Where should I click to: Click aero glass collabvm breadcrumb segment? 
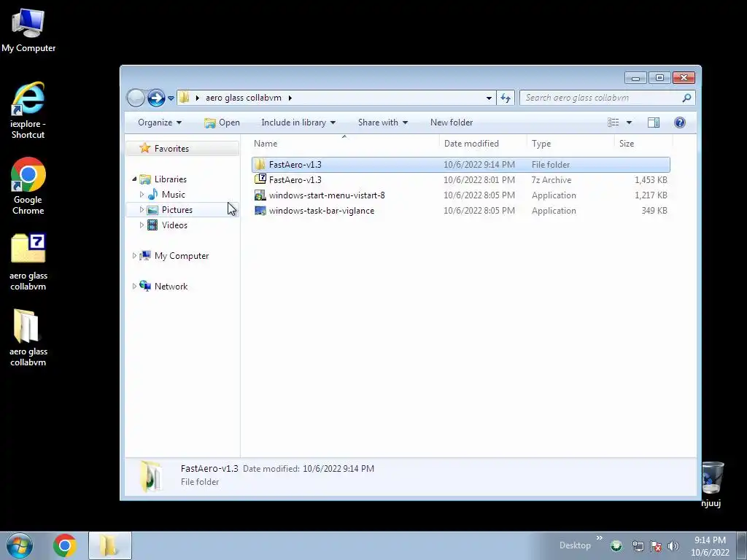(x=244, y=98)
